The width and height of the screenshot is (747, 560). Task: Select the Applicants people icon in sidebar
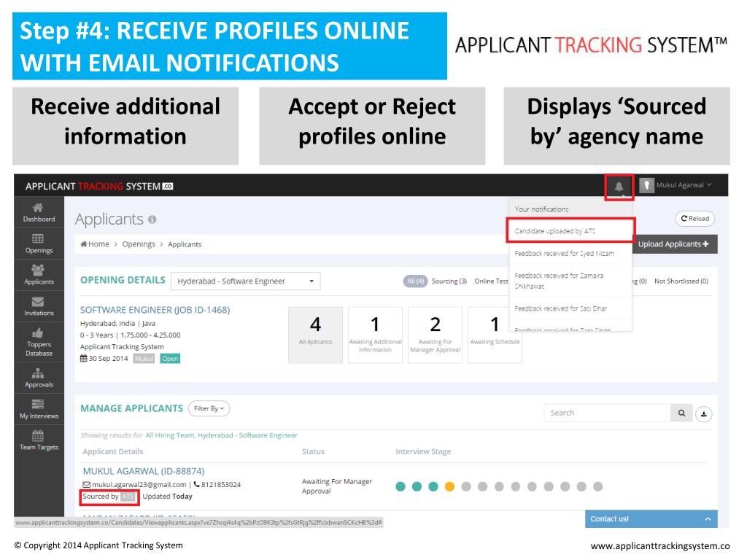coord(38,270)
